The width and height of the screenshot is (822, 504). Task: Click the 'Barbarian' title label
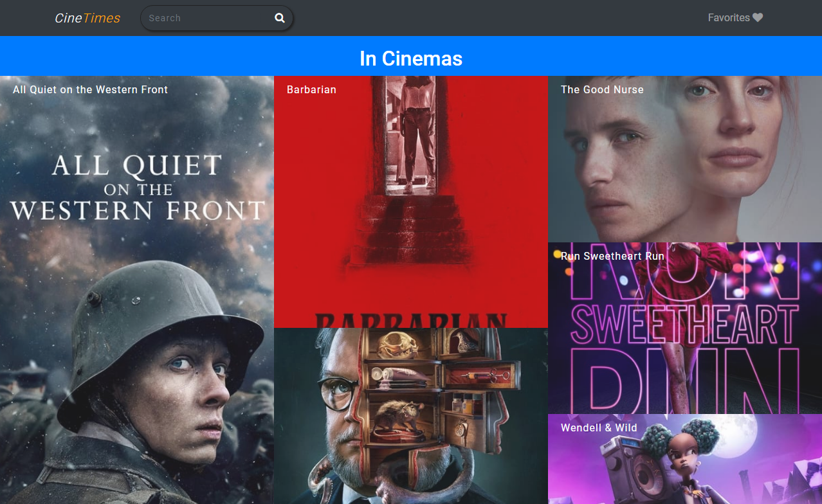(311, 89)
